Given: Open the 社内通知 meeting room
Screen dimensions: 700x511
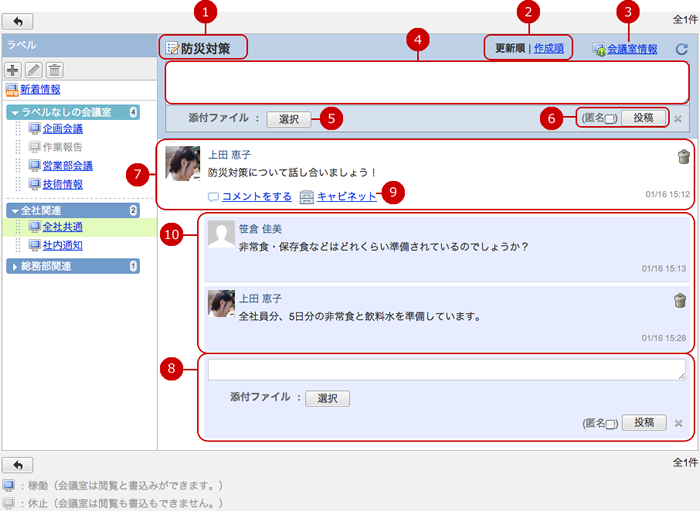Looking at the screenshot, I should tap(62, 245).
